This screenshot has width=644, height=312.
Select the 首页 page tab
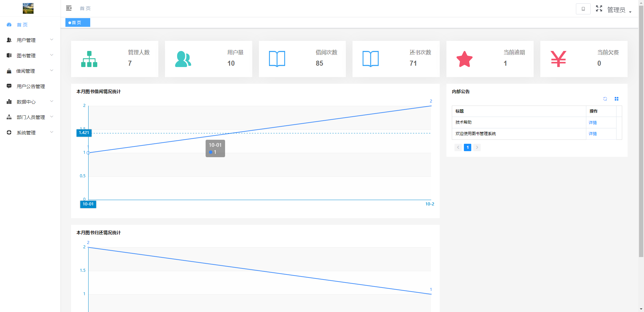click(x=77, y=23)
